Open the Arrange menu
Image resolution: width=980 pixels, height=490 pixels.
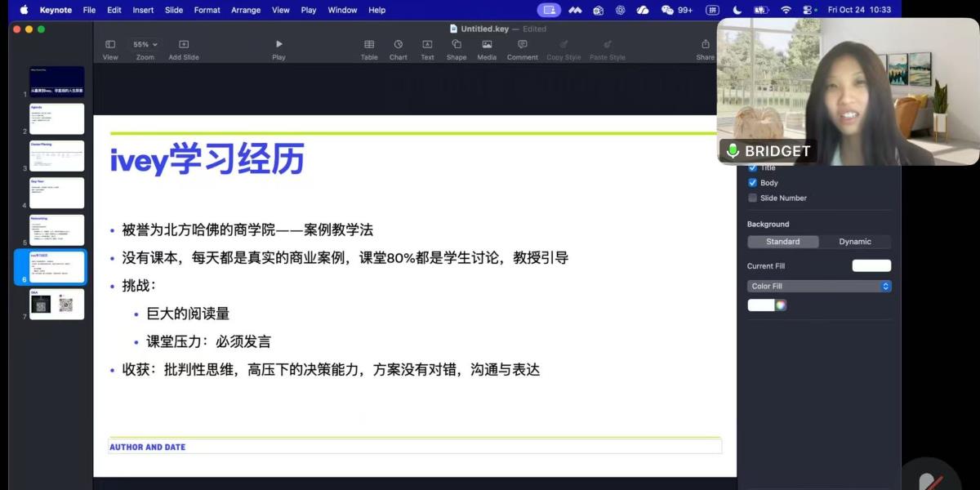[x=245, y=10]
